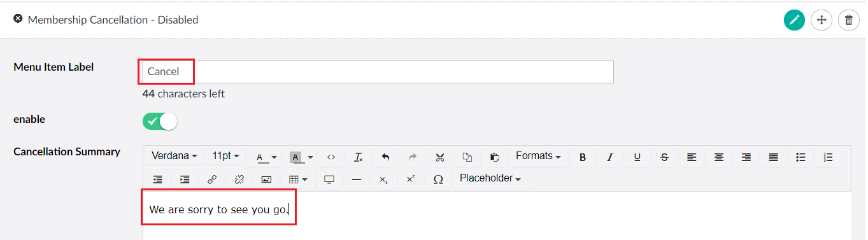Toggle bold formatting in editor toolbar

point(582,157)
